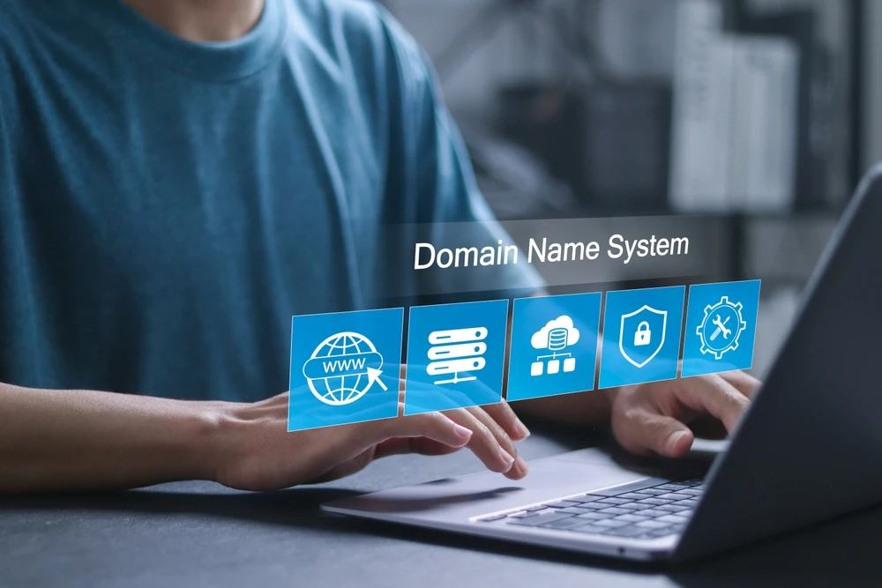Click the mouse cursor arrow on the globe
882x588 pixels.
[x=377, y=377]
